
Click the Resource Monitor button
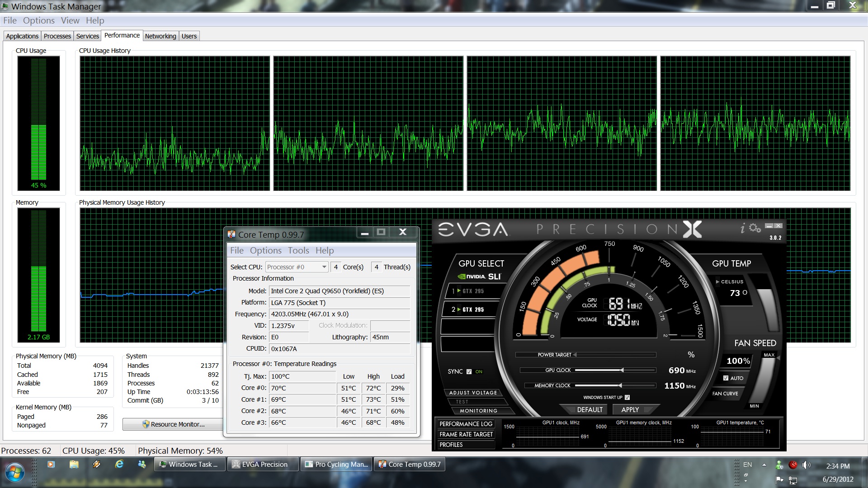[x=173, y=424]
